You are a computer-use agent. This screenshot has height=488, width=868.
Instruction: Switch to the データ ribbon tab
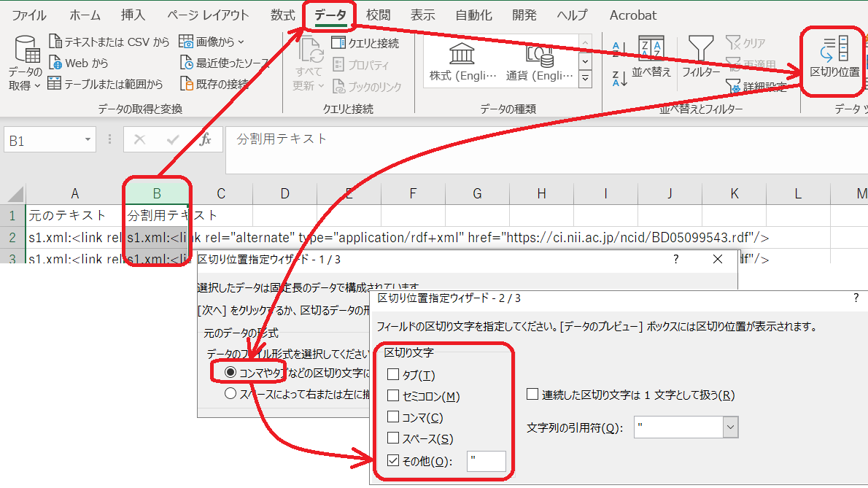click(x=329, y=14)
